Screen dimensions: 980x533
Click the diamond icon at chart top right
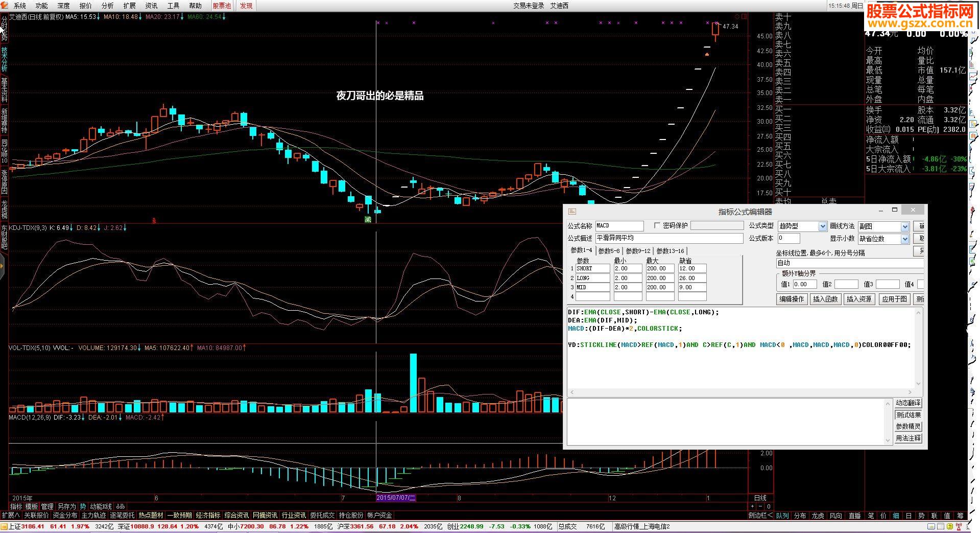pyautogui.click(x=737, y=17)
